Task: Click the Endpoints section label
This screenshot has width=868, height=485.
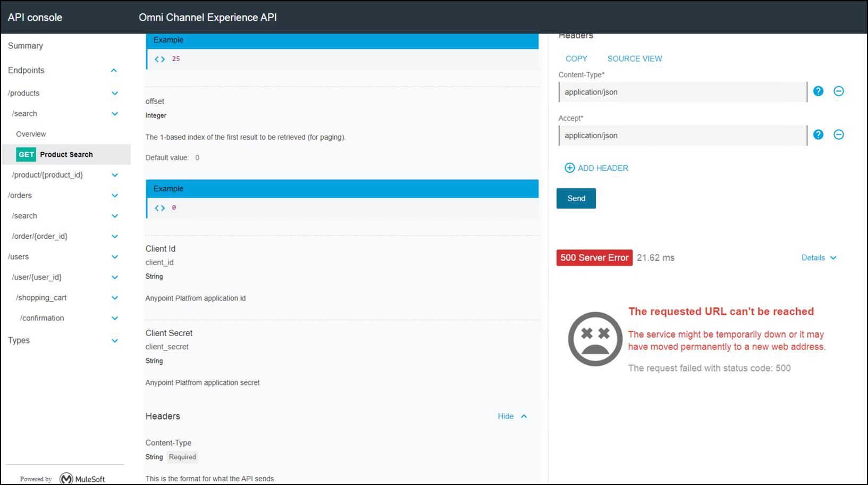Action: (26, 71)
